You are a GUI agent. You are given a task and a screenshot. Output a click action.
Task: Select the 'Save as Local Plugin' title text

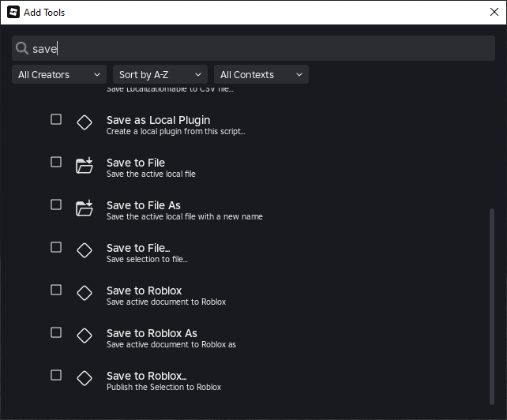pos(159,120)
